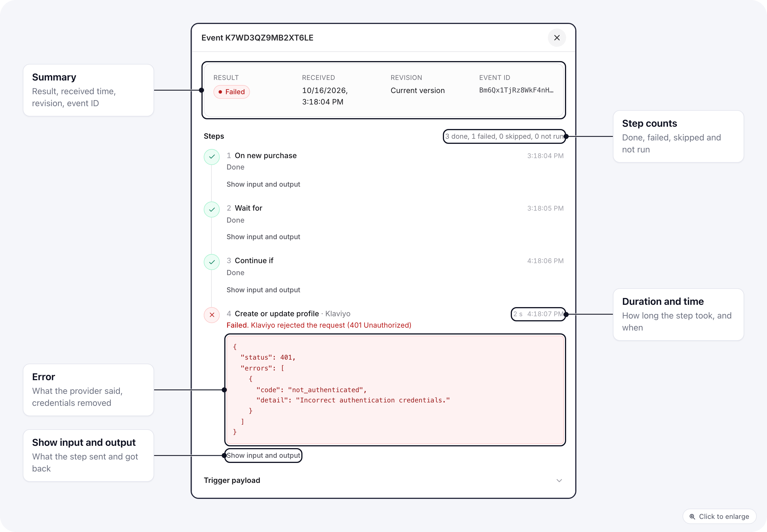Screen dimensions: 767x532
Task: Click the Steps section heading
Action: [x=213, y=136]
